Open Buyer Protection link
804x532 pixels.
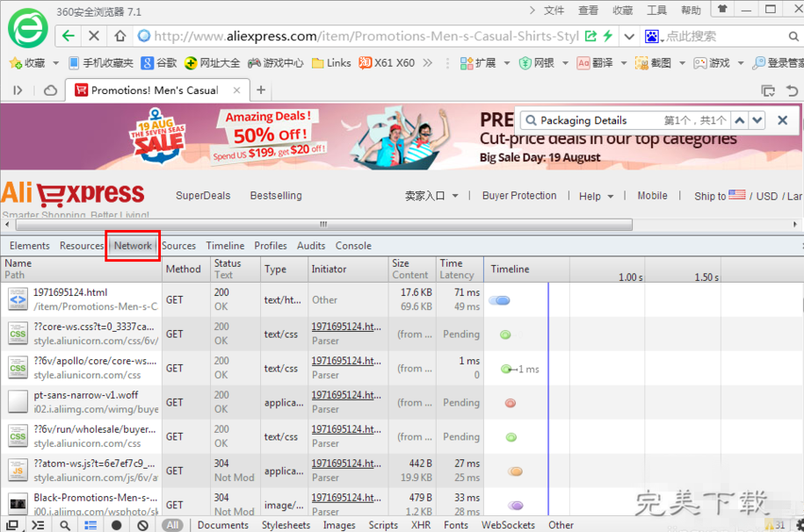pos(519,196)
